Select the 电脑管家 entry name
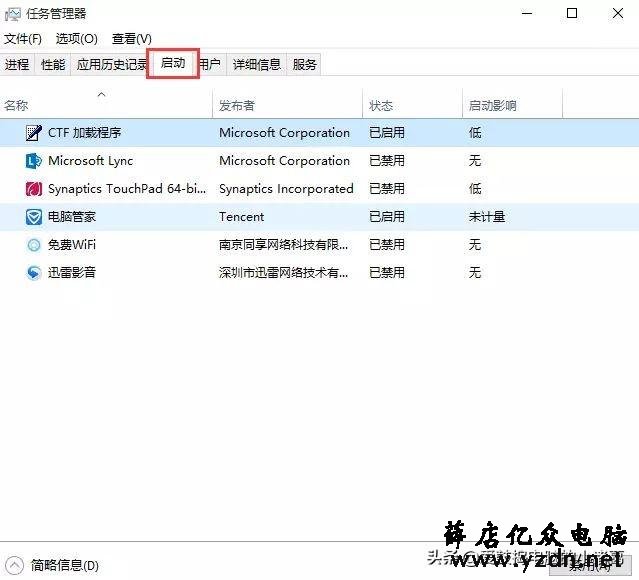The image size is (639, 580). (x=72, y=217)
